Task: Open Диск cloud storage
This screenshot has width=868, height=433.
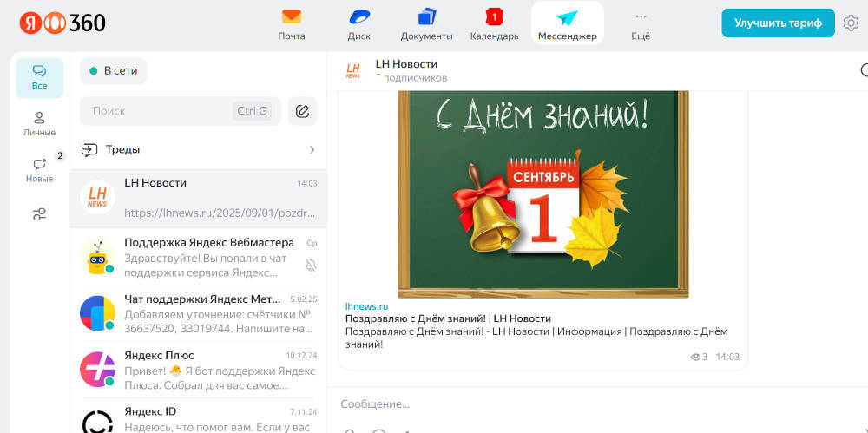Action: tap(359, 25)
